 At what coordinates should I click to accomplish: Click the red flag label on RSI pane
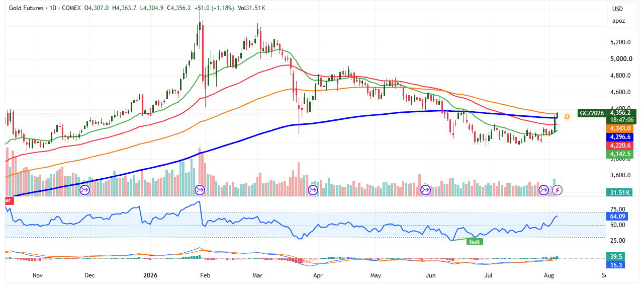coord(8,200)
